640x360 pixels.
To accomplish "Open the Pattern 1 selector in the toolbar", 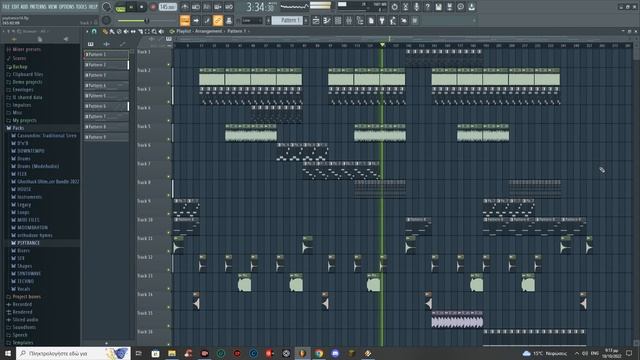I will point(287,20).
